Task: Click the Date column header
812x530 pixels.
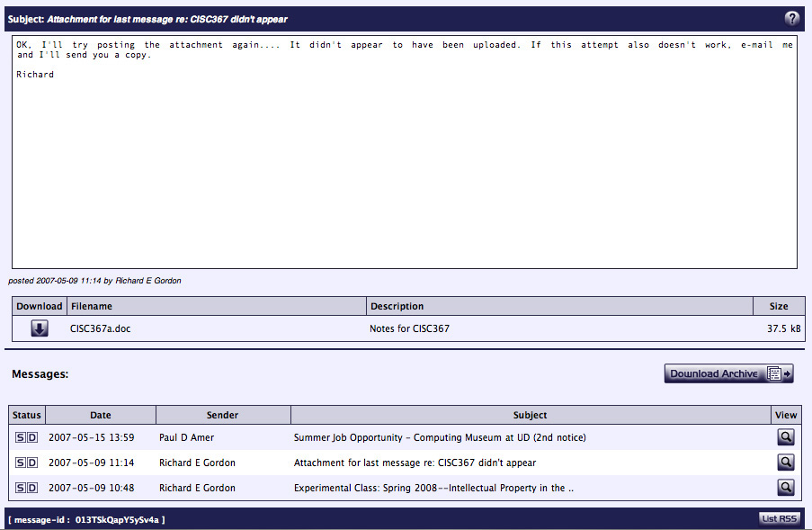Action: pos(101,415)
